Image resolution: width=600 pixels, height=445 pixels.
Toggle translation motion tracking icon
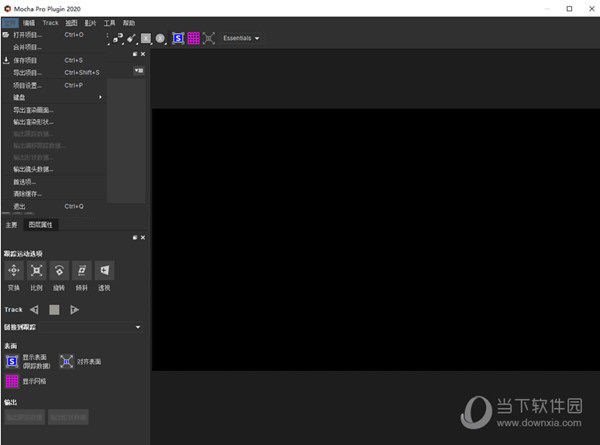click(14, 271)
